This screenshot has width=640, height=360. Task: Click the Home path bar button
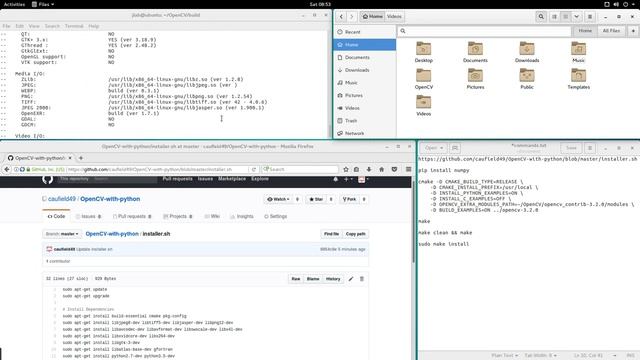click(x=372, y=16)
